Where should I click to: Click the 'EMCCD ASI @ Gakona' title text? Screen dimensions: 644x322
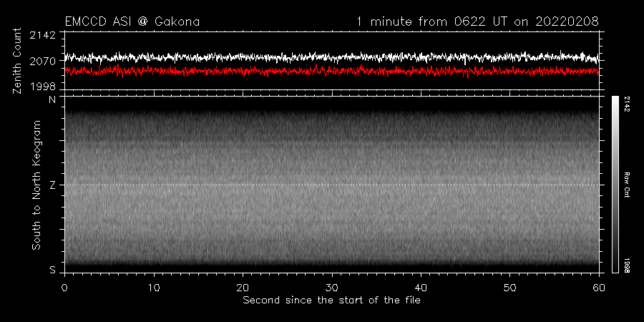pyautogui.click(x=132, y=21)
